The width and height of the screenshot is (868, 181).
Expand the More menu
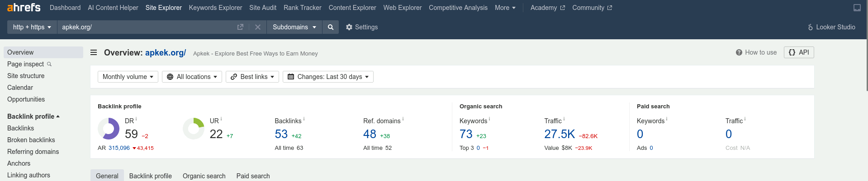(505, 8)
